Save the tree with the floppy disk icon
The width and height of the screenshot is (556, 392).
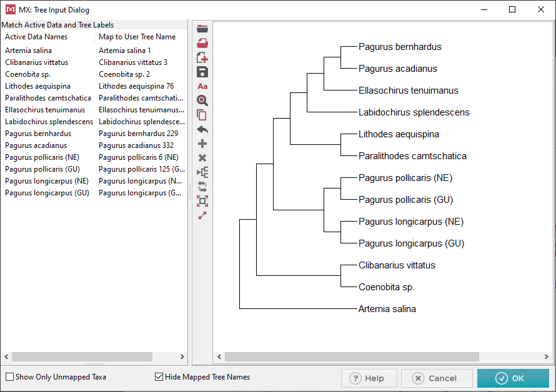(202, 72)
